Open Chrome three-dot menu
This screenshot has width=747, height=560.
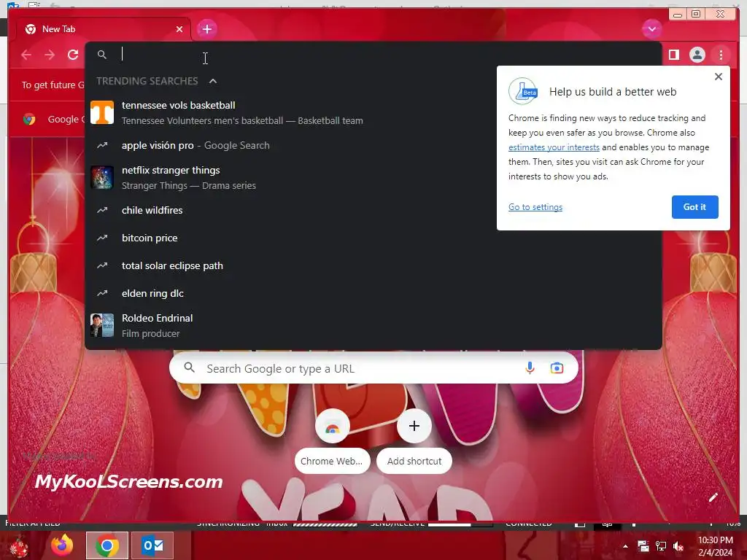pos(721,55)
